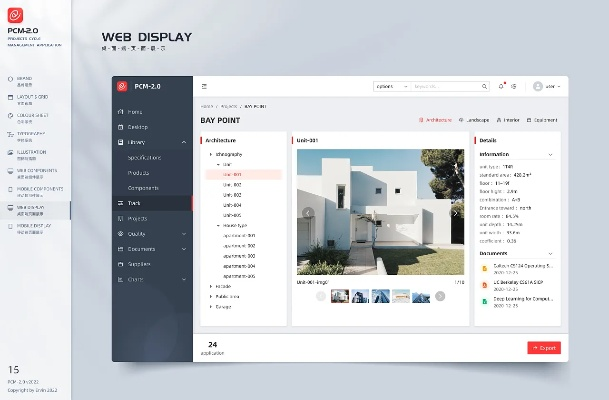Click the red Export button
609x400 pixels.
pos(544,348)
